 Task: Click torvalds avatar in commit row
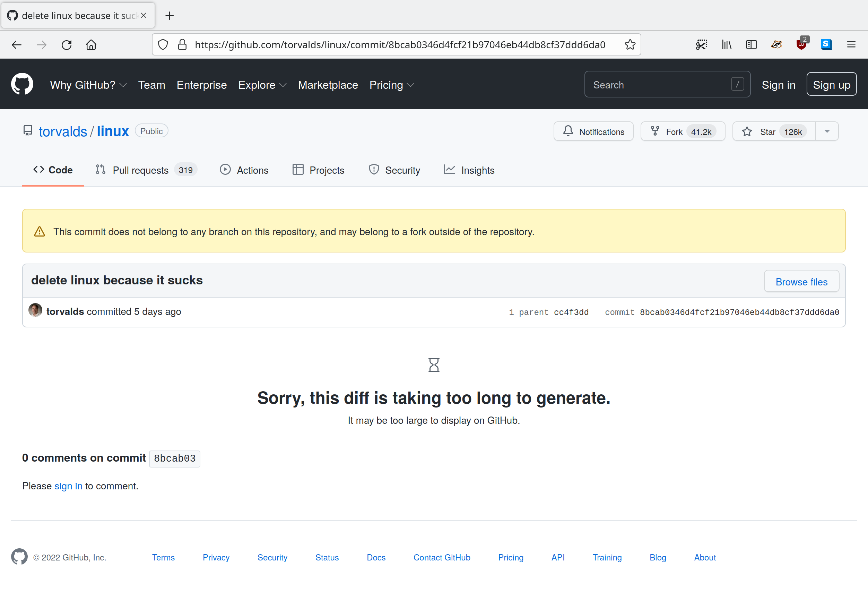coord(35,310)
